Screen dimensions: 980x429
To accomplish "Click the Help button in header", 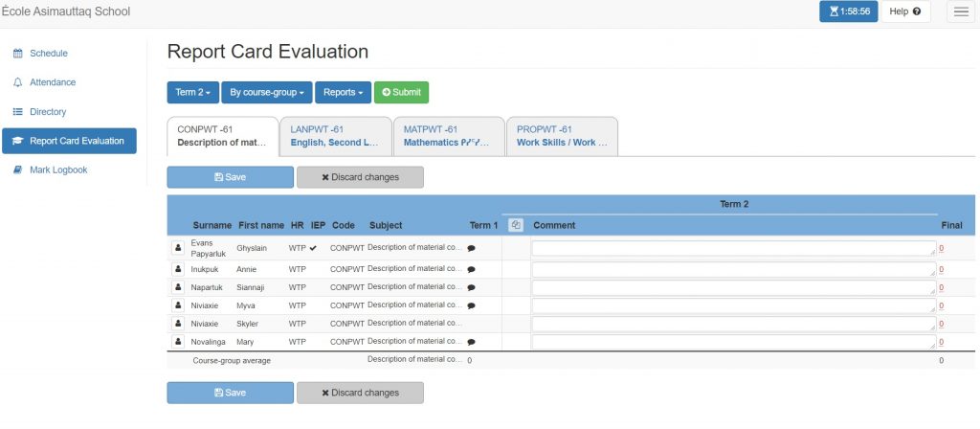I will (x=904, y=11).
